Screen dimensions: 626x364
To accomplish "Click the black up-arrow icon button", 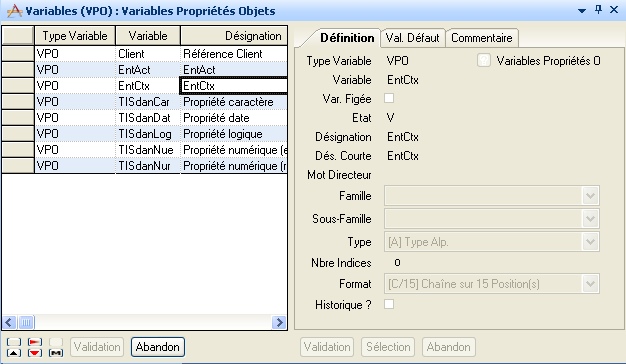I will click(14, 352).
